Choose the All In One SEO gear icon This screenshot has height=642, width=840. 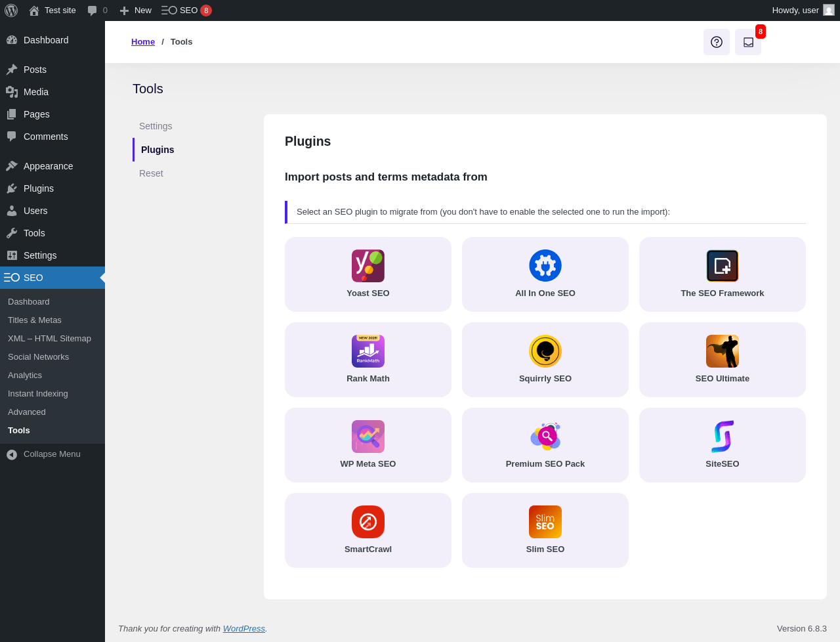click(x=545, y=266)
